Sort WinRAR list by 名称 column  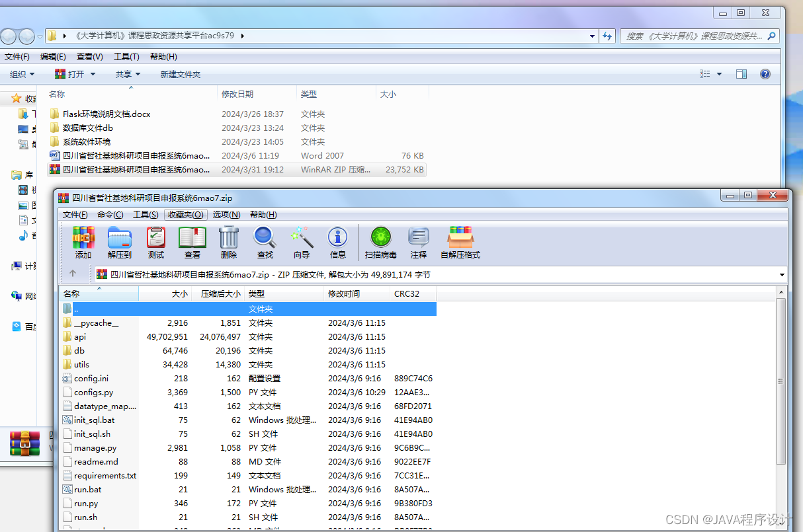click(x=99, y=293)
